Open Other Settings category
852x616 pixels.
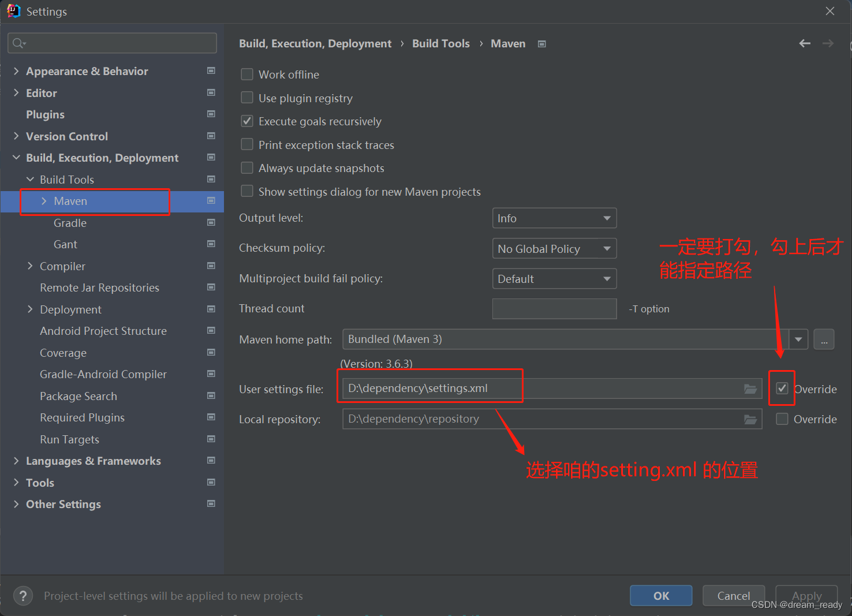pos(63,504)
